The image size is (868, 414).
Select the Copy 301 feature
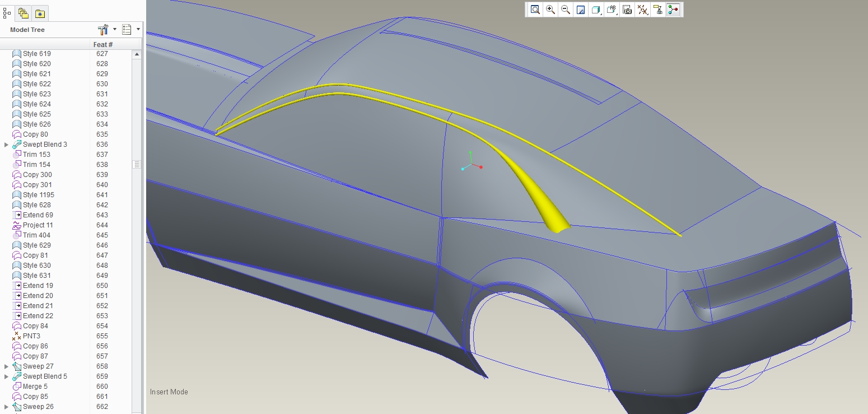tap(38, 185)
